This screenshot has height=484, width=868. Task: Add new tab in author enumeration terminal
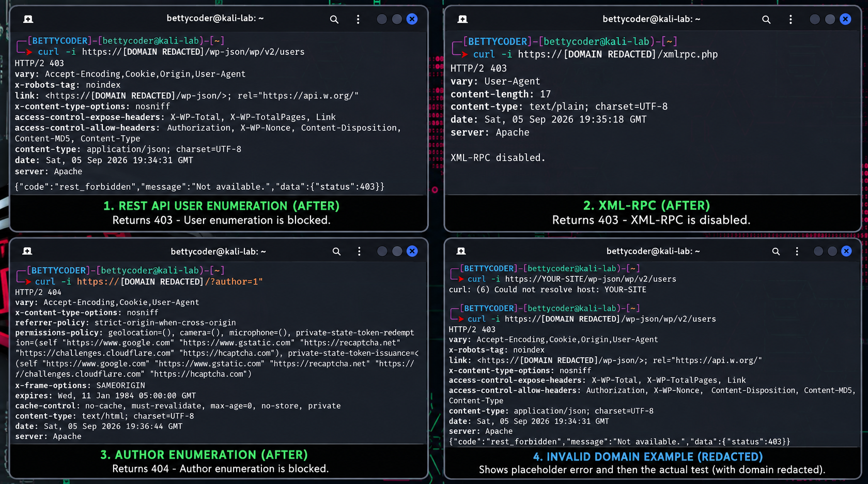27,251
